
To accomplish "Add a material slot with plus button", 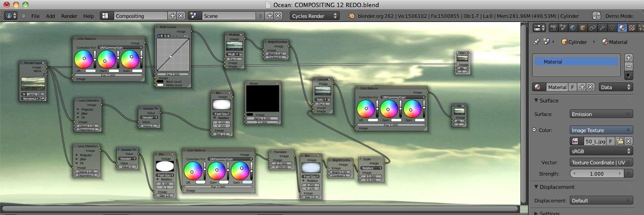I will tap(629, 57).
